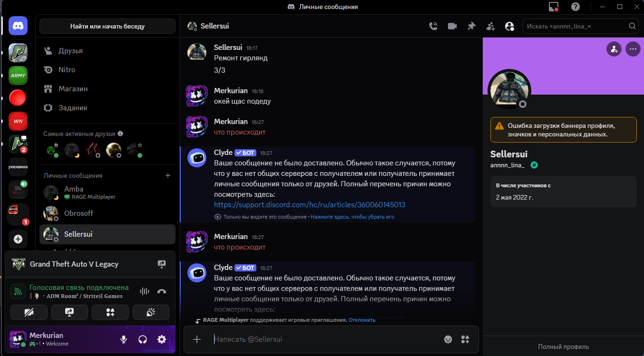The width and height of the screenshot is (644, 356).
Task: Open the support.discord.com article link
Action: [x=309, y=205]
